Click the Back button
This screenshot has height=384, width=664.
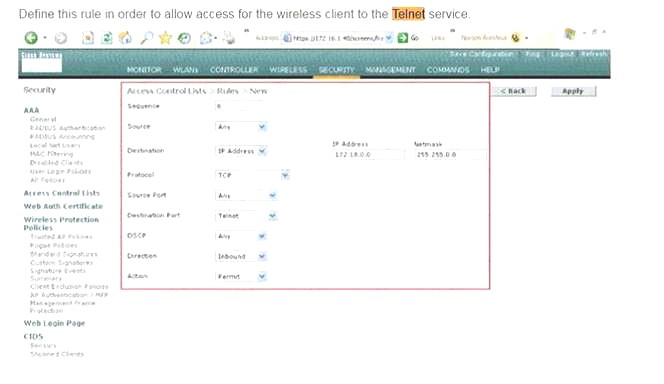514,91
